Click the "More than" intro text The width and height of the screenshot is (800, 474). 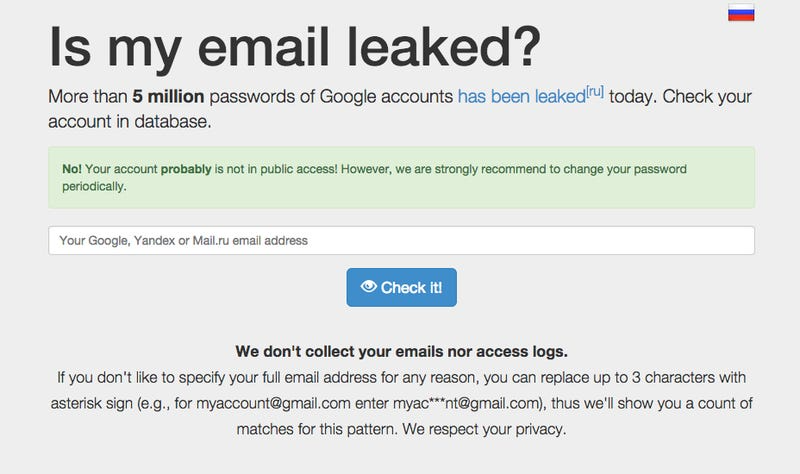click(x=88, y=98)
